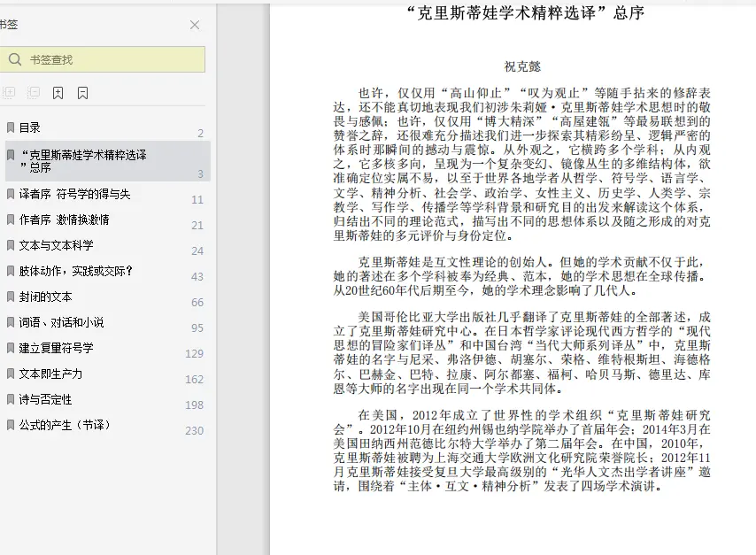Click bookmark icon beside 文本即生产力
This screenshot has width=756, height=555.
[10, 374]
